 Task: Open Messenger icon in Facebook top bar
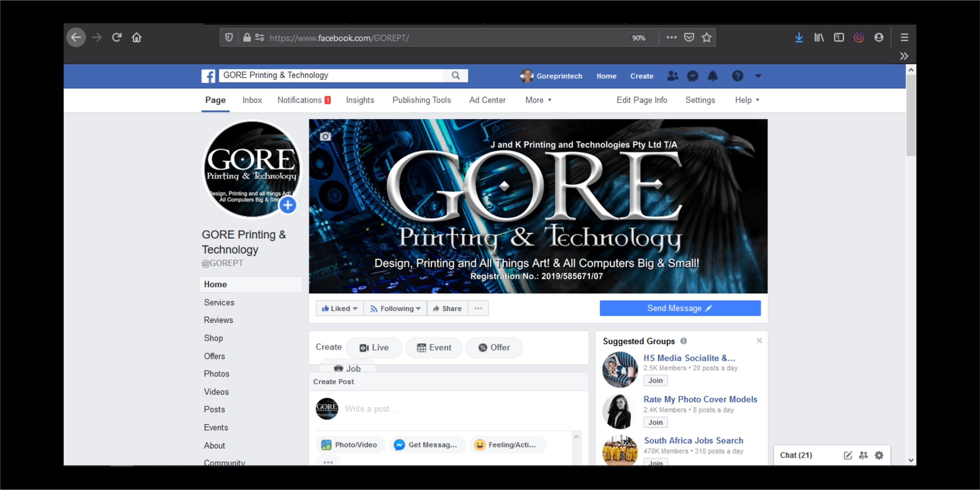point(692,76)
